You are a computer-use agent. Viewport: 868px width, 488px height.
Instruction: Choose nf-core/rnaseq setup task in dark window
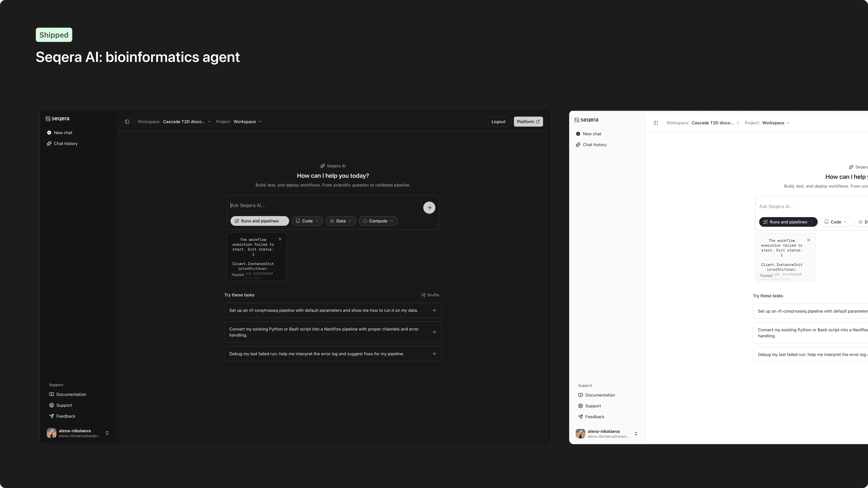point(333,310)
